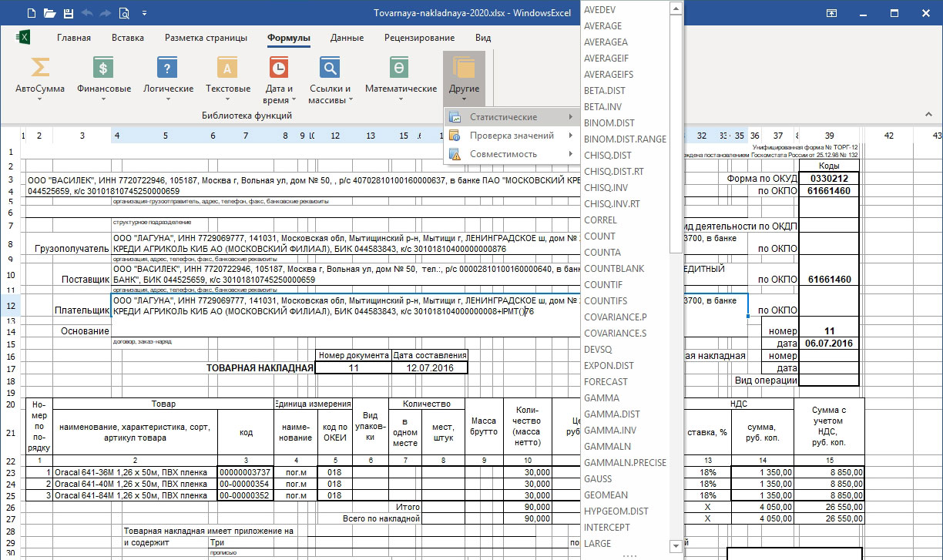This screenshot has width=943, height=560.
Task: Click the Плательщик label cell
Action: [x=82, y=310]
